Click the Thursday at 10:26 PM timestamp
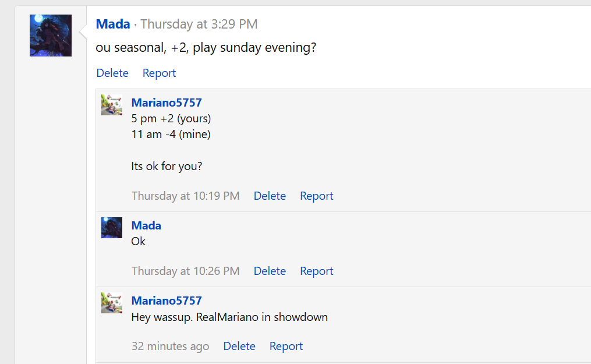 coord(185,271)
